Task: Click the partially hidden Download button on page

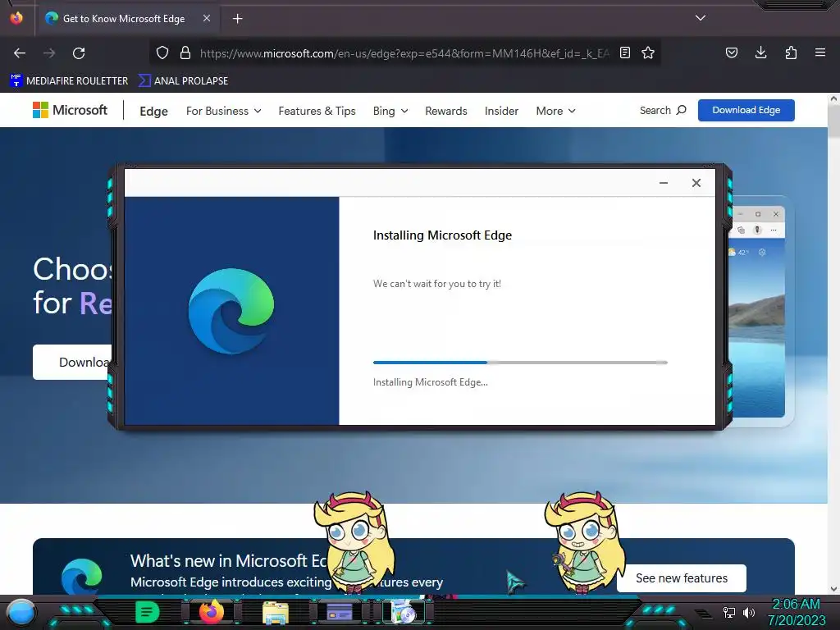Action: click(x=74, y=362)
